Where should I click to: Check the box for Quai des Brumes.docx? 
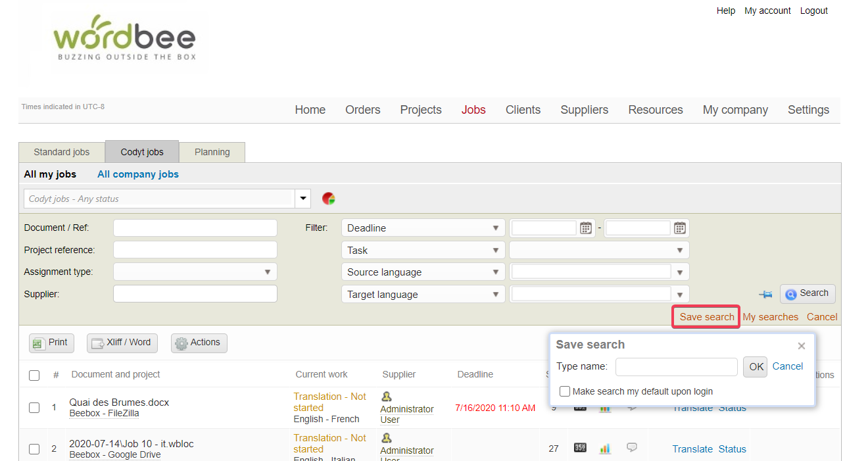(x=34, y=408)
